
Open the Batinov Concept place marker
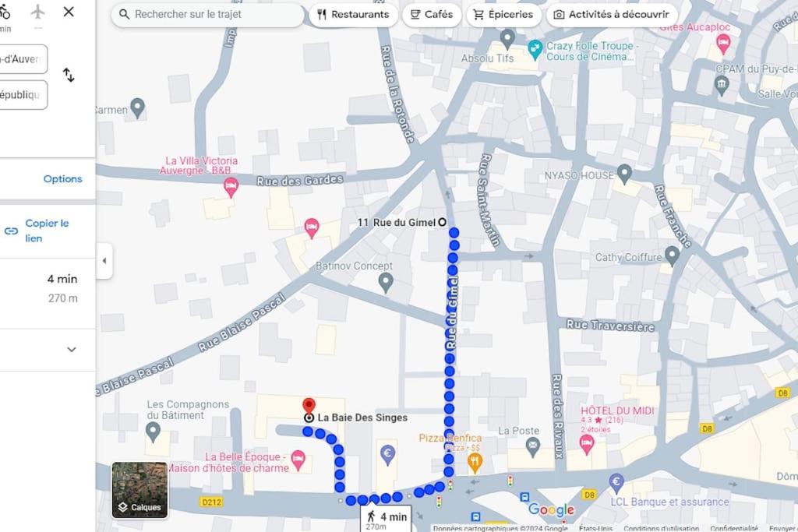point(385,282)
